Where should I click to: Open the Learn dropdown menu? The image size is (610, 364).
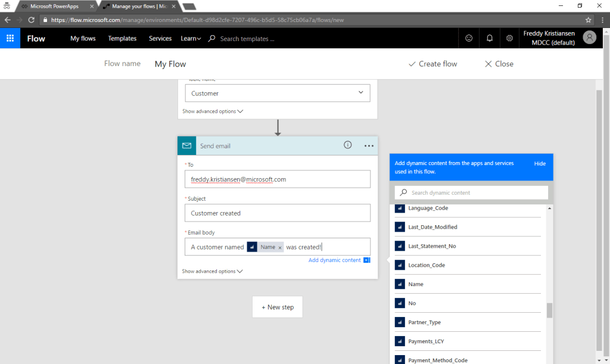tap(191, 38)
